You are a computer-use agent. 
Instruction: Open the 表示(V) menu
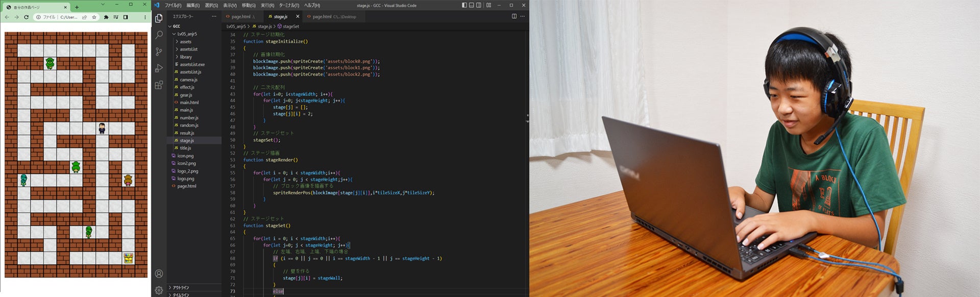pyautogui.click(x=230, y=5)
